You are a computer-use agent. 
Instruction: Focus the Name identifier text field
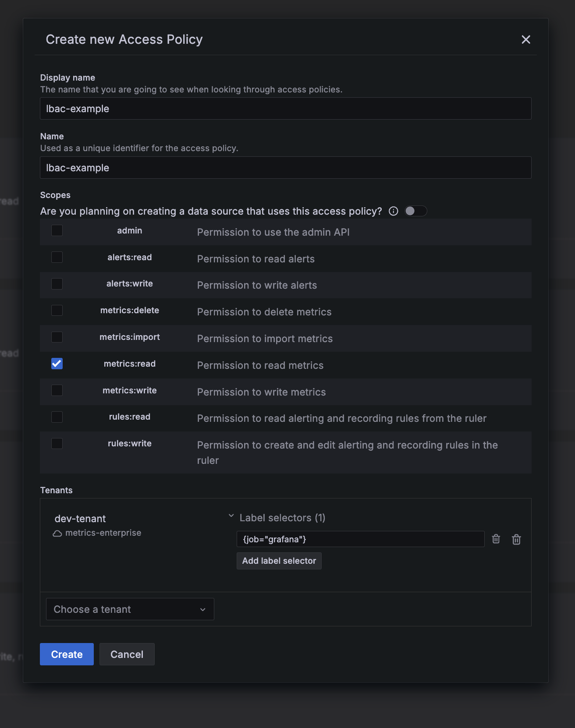285,168
